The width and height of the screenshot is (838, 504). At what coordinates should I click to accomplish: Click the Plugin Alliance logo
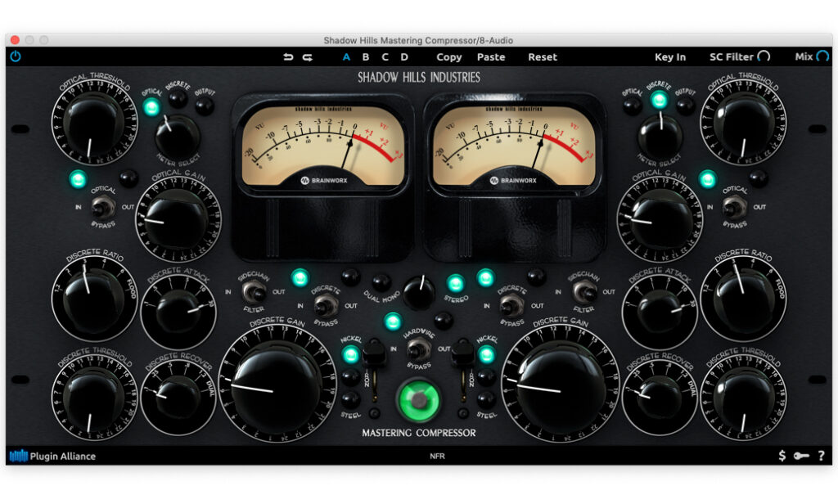click(x=52, y=456)
